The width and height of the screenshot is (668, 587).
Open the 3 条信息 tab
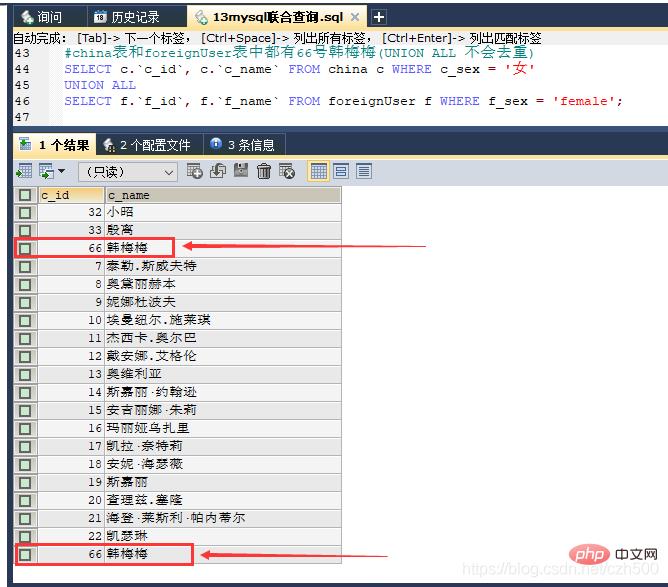[x=243, y=145]
